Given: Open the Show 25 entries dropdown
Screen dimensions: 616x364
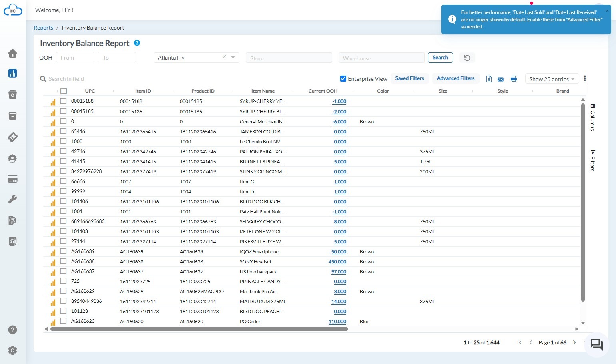Looking at the screenshot, I should click(x=552, y=79).
